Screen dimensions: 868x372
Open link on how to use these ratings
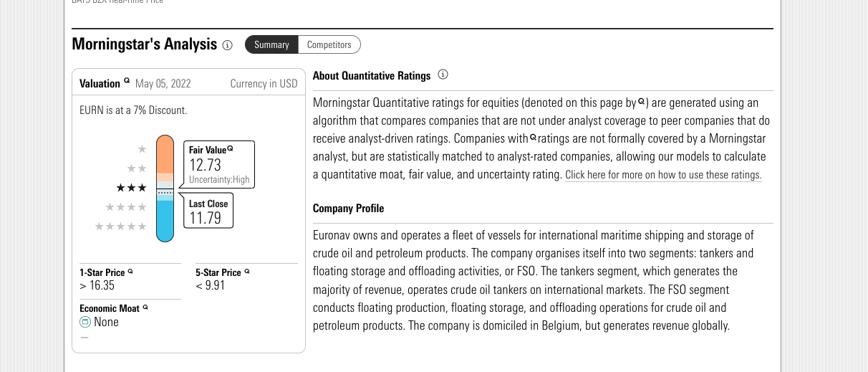tap(663, 175)
